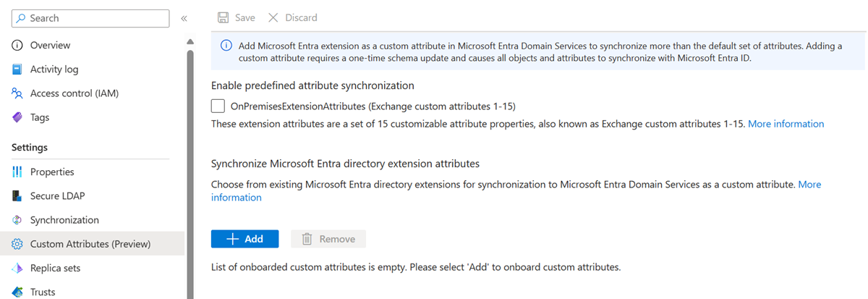
Task: Click inside the Search input field
Action: 94,18
